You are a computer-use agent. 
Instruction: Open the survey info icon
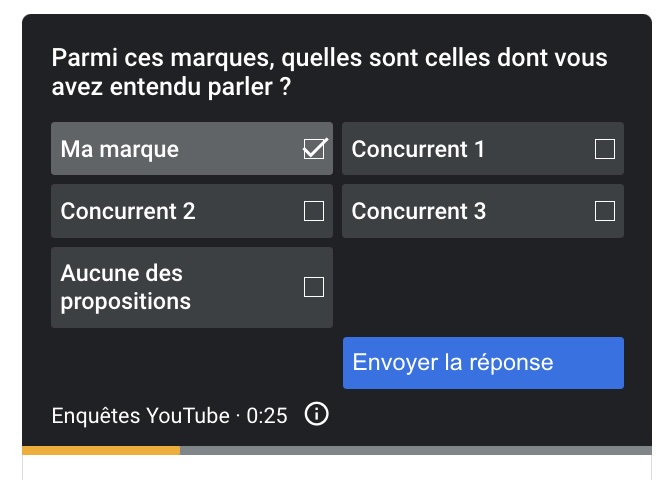pyautogui.click(x=317, y=414)
